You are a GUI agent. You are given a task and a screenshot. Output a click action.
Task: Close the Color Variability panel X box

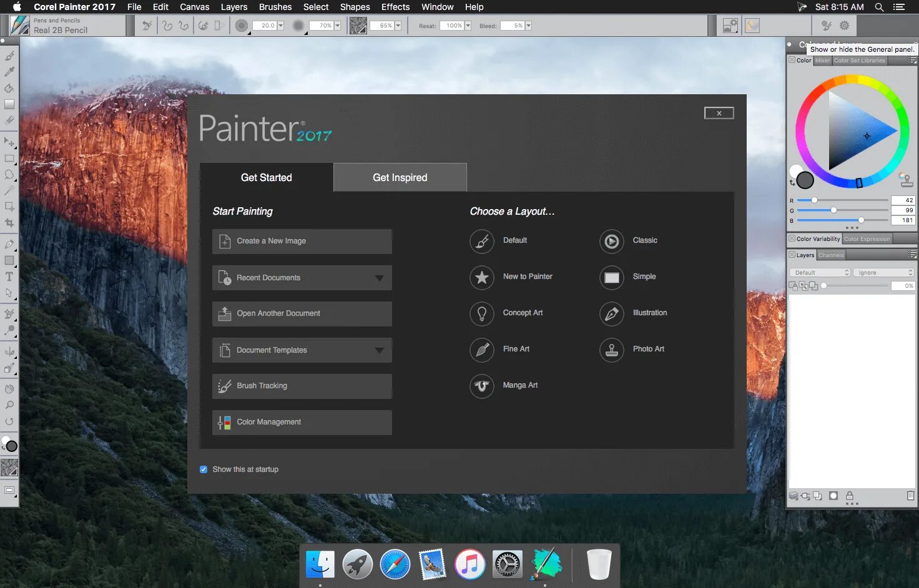pos(792,238)
